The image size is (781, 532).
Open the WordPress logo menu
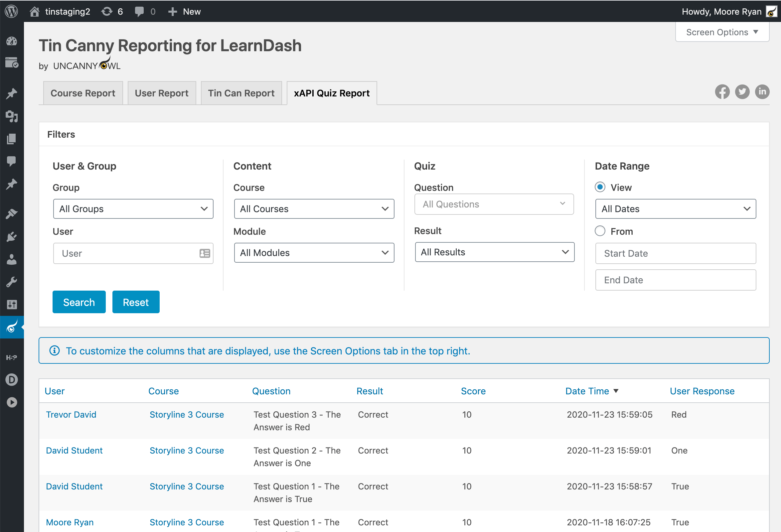coord(11,11)
